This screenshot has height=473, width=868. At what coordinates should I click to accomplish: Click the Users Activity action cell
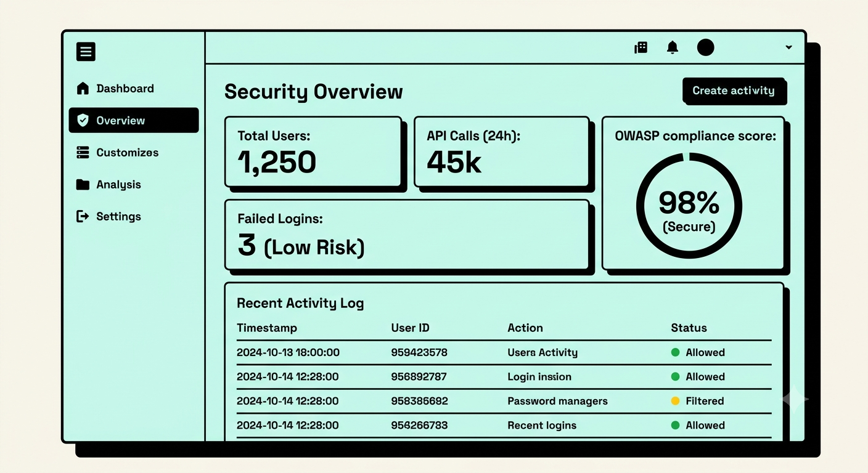[x=542, y=352]
